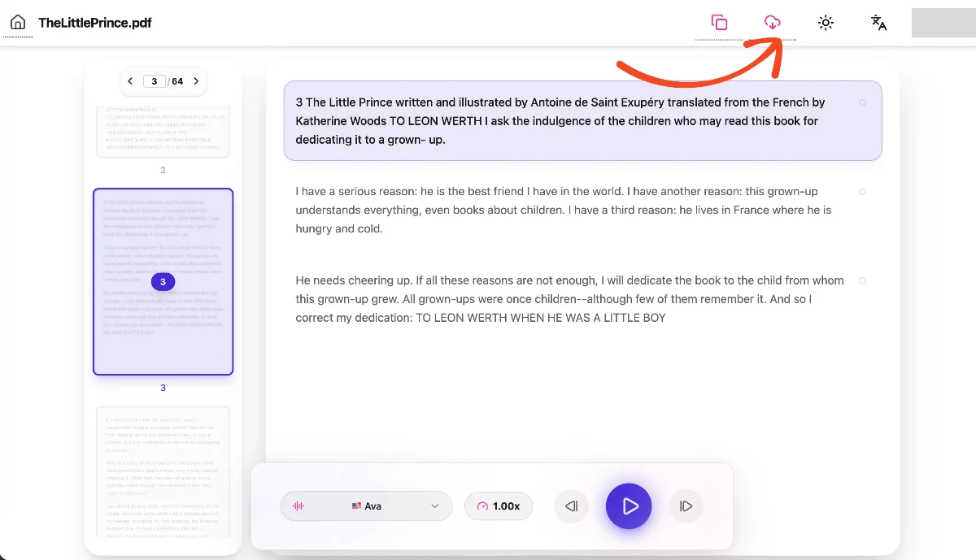Select the circle beside 'He needs cheering up'
Viewport: 976px width, 560px height.
(863, 280)
